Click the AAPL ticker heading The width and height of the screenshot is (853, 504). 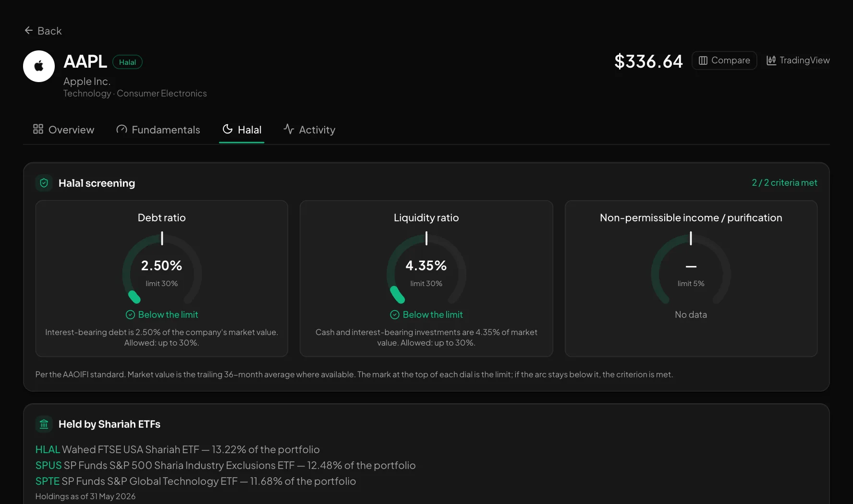click(85, 61)
